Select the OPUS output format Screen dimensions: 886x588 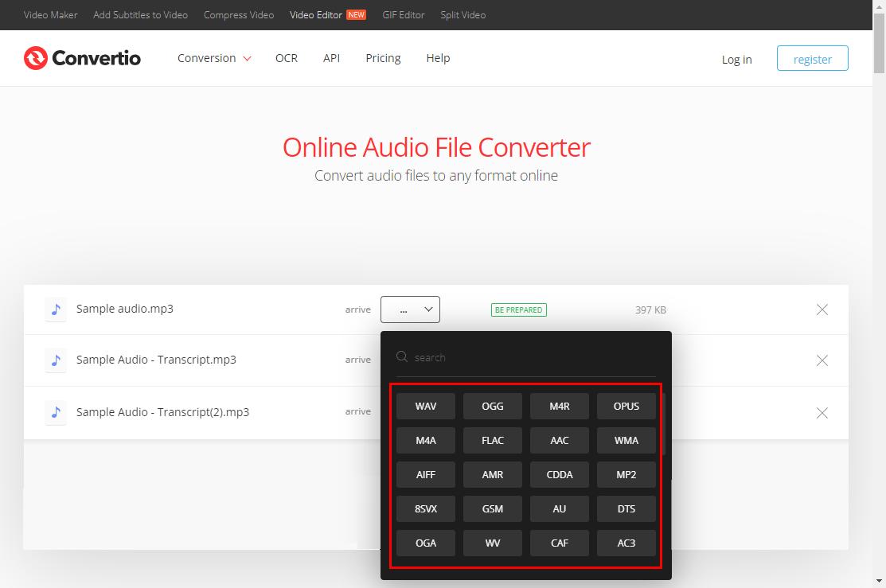point(626,406)
